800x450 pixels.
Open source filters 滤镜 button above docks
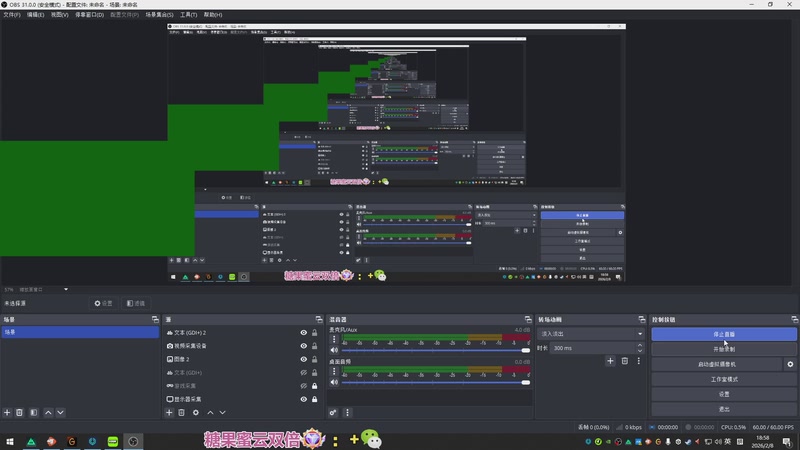click(x=136, y=303)
